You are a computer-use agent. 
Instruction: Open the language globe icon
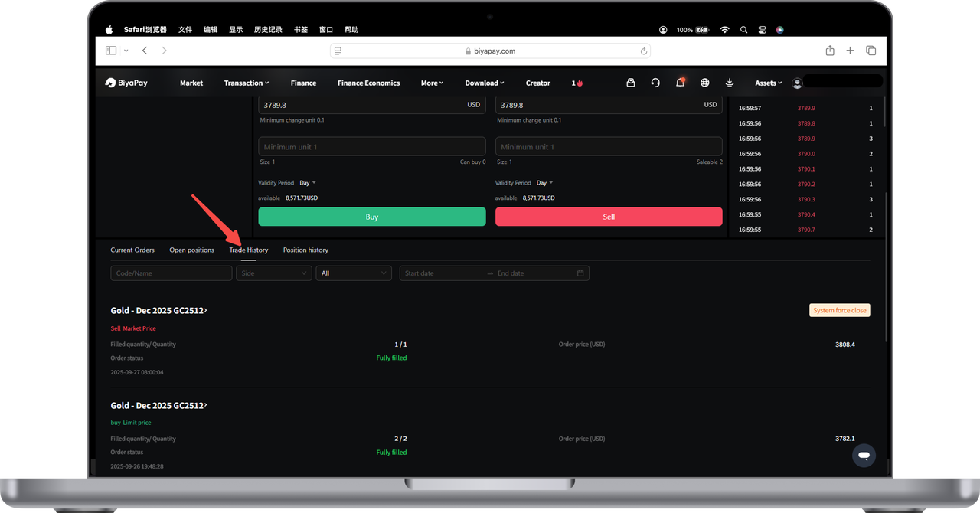705,83
